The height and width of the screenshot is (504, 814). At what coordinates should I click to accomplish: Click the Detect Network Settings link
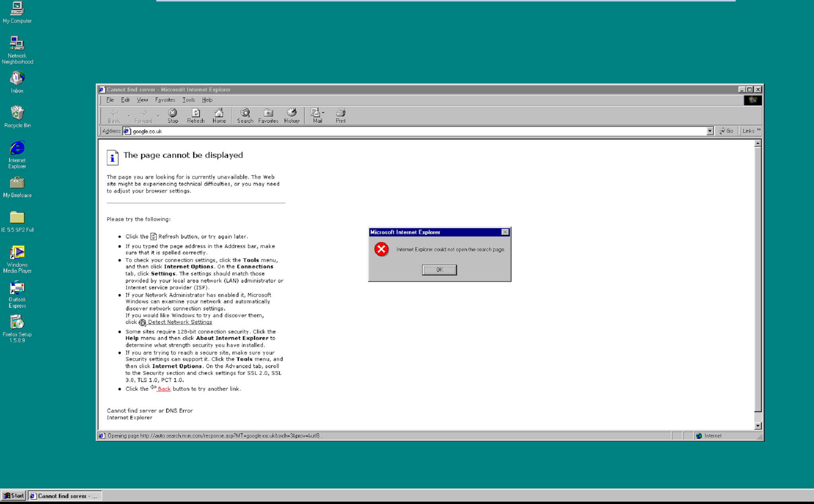point(180,322)
